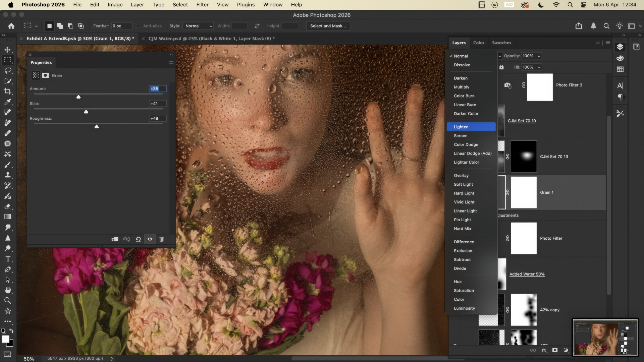Click the Select and Mask button

328,26
